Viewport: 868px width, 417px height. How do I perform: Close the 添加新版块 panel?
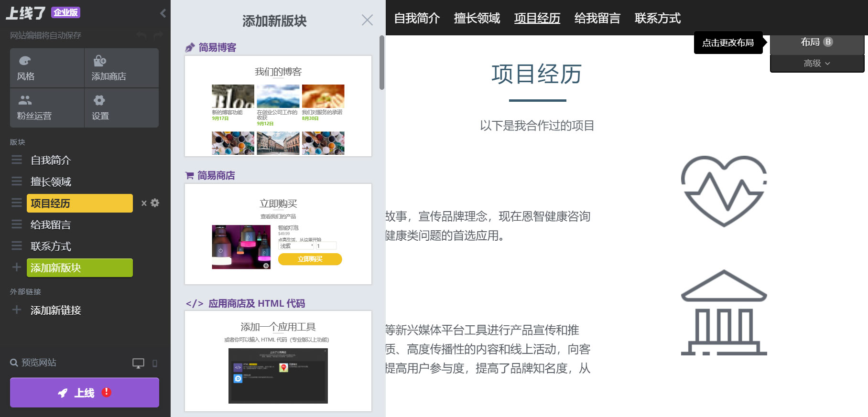[367, 20]
